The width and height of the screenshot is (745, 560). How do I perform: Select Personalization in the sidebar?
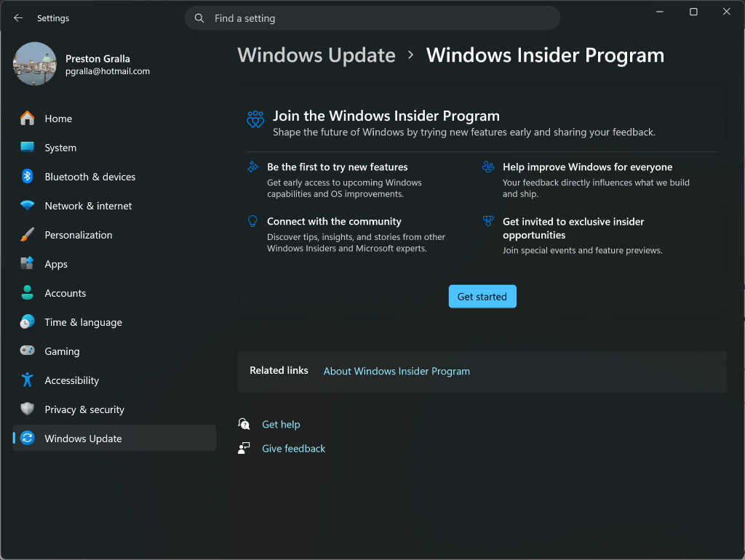[x=114, y=235]
